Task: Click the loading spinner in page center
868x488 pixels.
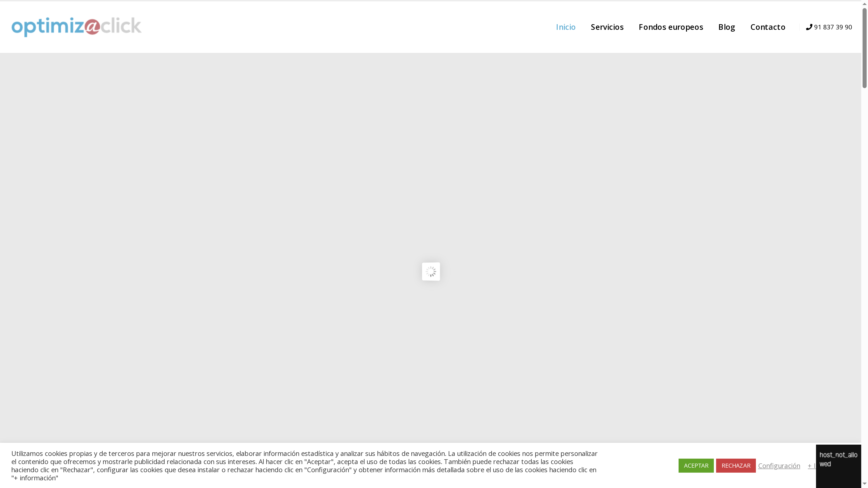Action: pos(431,271)
